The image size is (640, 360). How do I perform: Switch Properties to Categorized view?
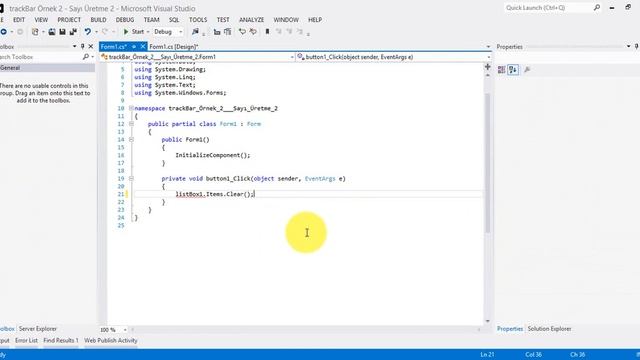502,70
